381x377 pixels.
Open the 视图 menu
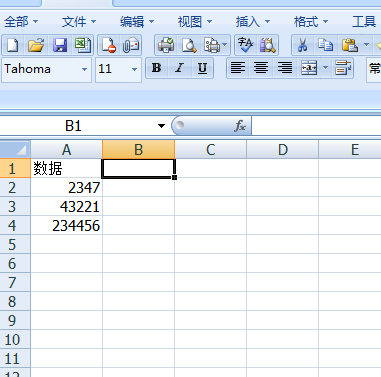point(195,22)
